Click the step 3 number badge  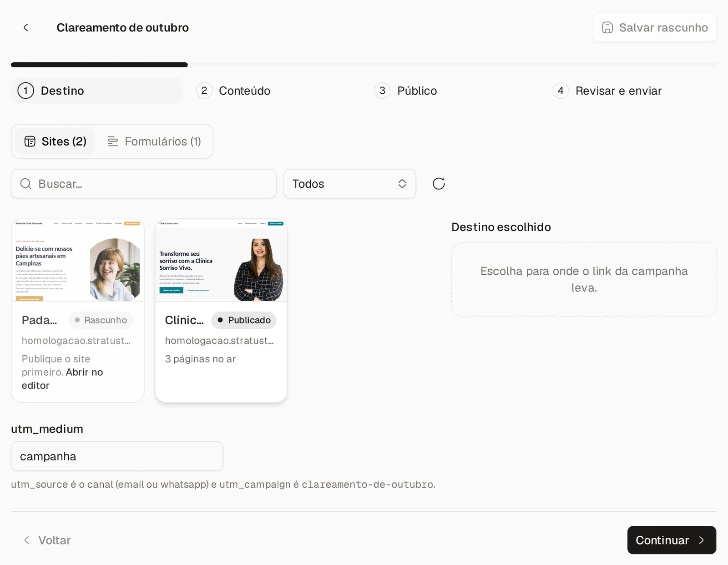(x=382, y=91)
